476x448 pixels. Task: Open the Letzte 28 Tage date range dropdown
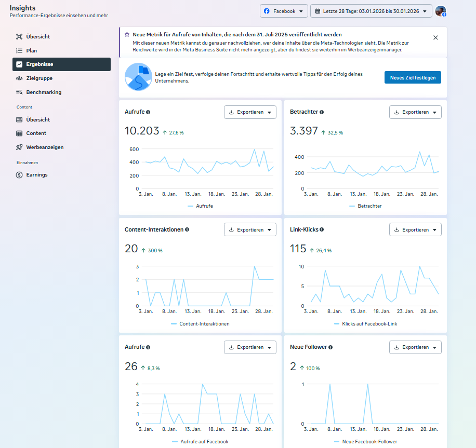(x=371, y=10)
